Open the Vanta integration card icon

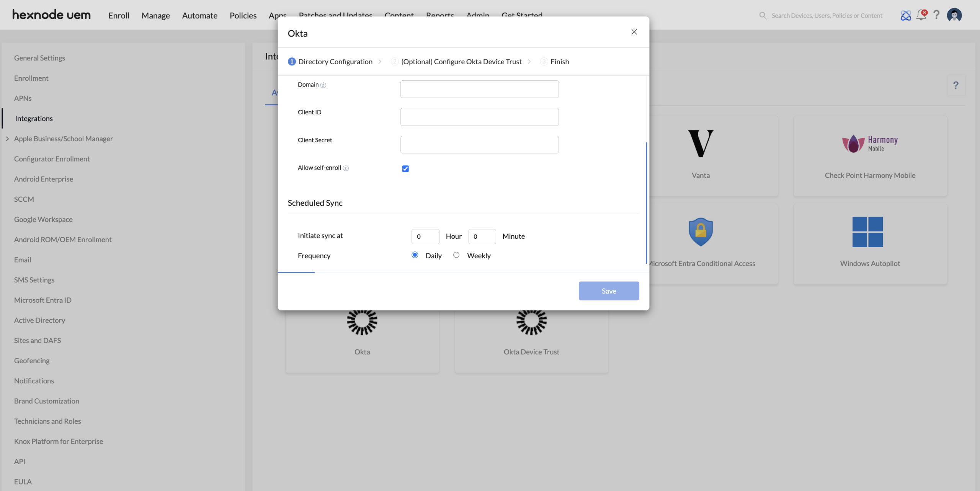click(x=701, y=144)
